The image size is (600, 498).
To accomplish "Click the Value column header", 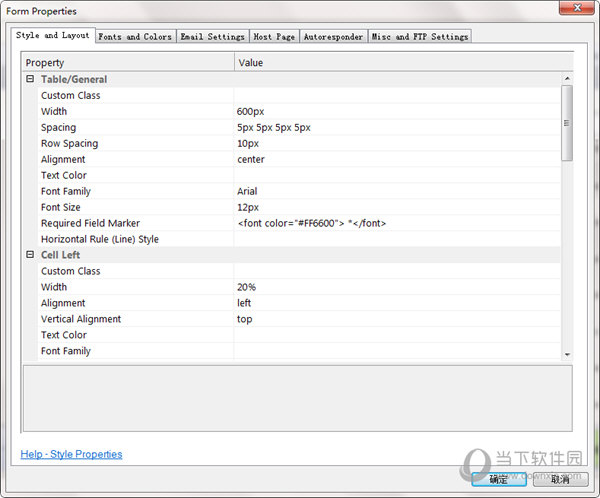I will (404, 62).
